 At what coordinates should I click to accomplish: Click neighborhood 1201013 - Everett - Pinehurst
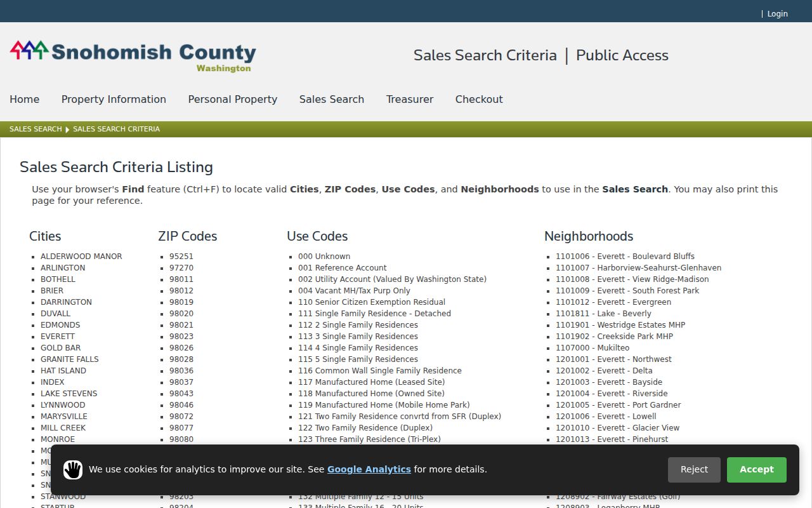pyautogui.click(x=612, y=439)
